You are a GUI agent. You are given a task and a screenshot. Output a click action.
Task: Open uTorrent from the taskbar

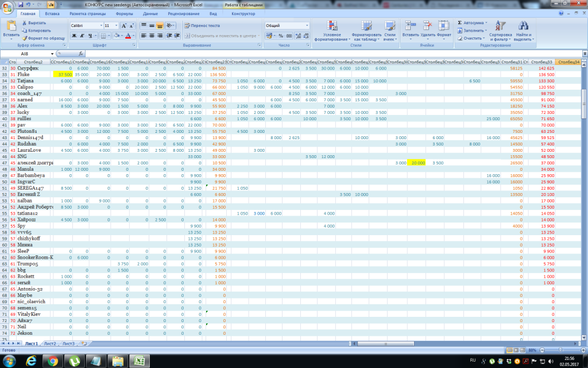75,361
